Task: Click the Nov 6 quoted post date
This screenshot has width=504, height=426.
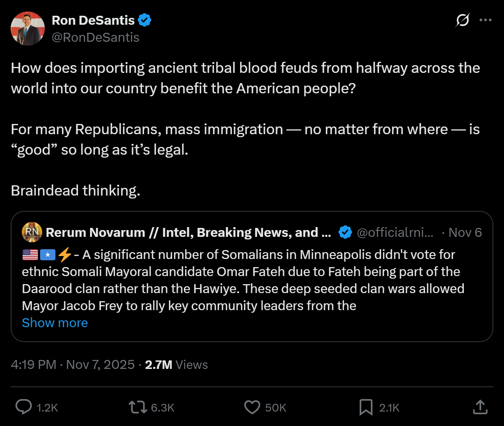Action: coord(465,233)
